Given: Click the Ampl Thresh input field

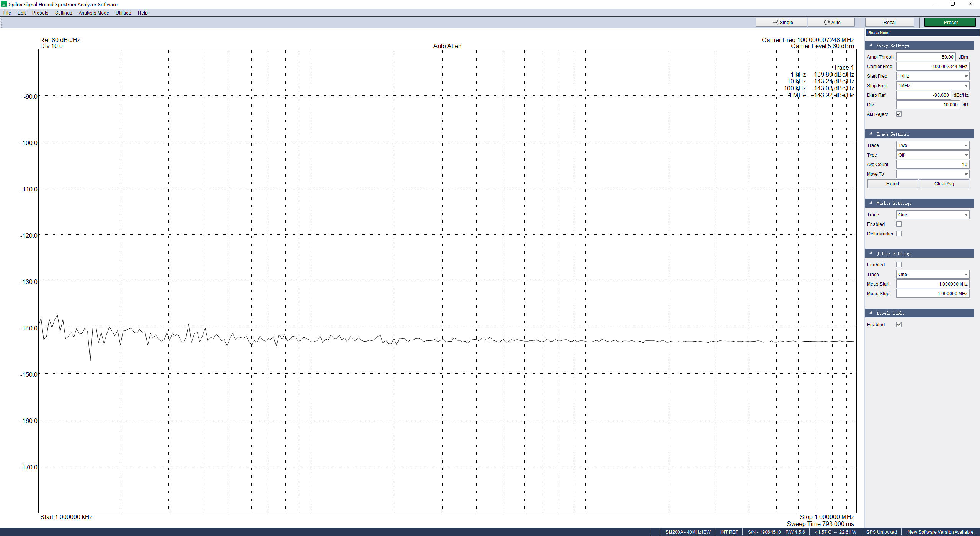Looking at the screenshot, I should (x=926, y=57).
